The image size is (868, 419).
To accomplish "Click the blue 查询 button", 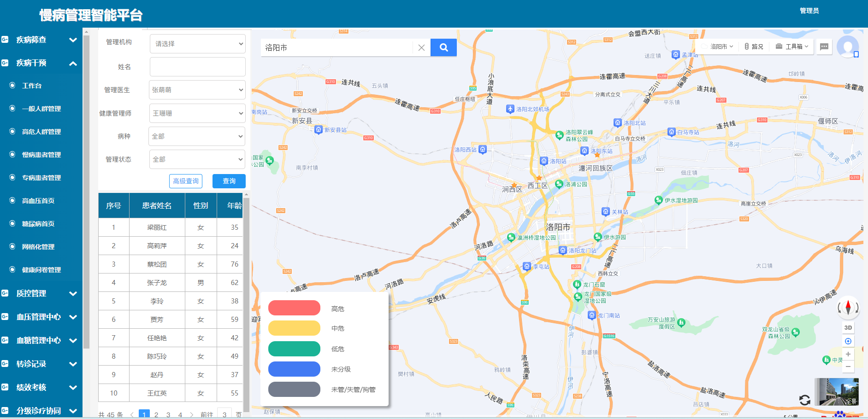I will (x=229, y=181).
